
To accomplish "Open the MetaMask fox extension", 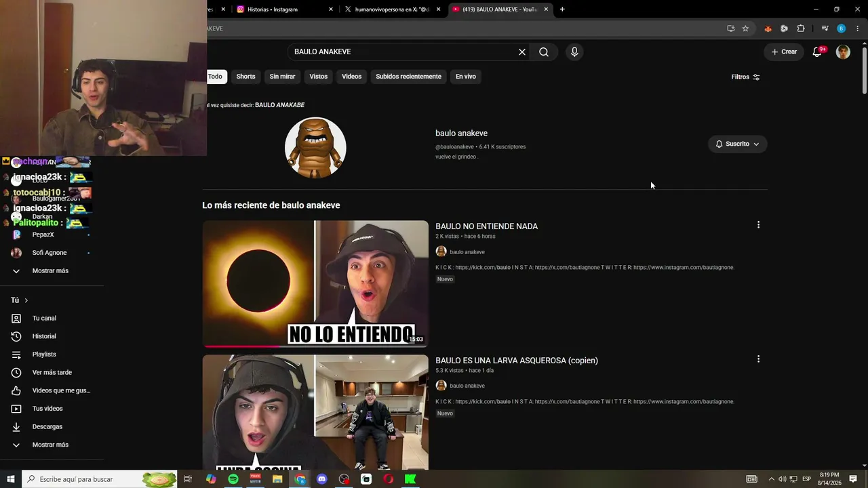I will 768,28.
